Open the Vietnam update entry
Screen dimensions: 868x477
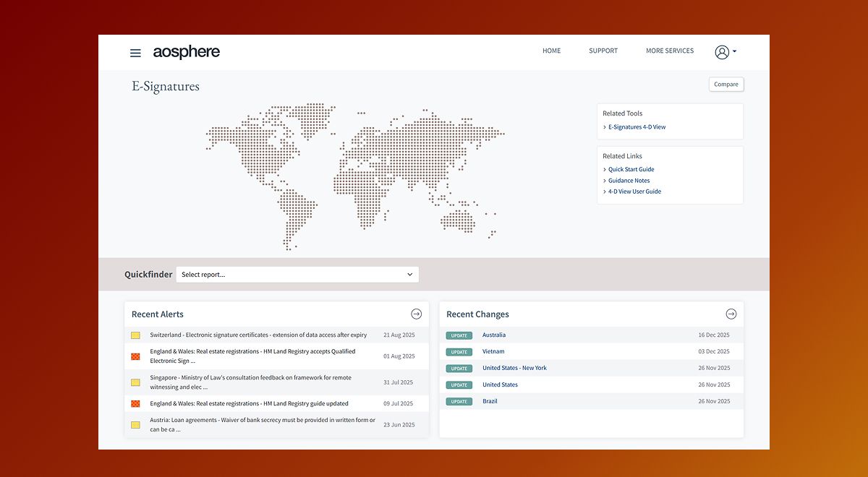point(493,352)
